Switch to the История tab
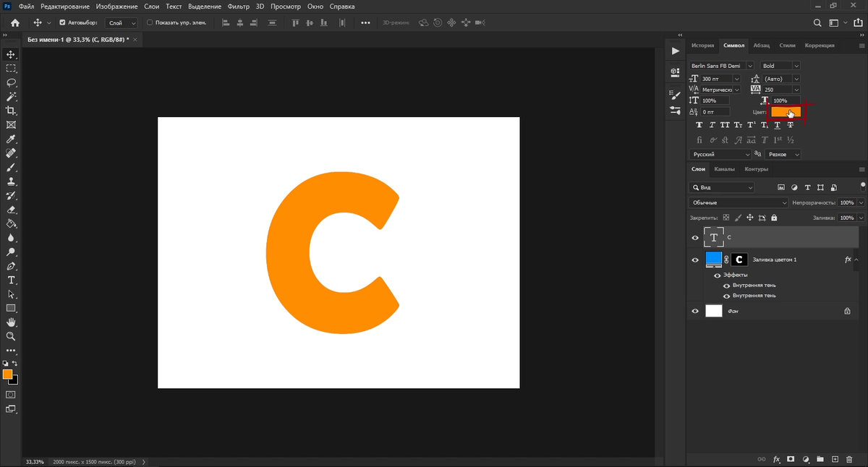This screenshot has height=467, width=868. pyautogui.click(x=702, y=46)
